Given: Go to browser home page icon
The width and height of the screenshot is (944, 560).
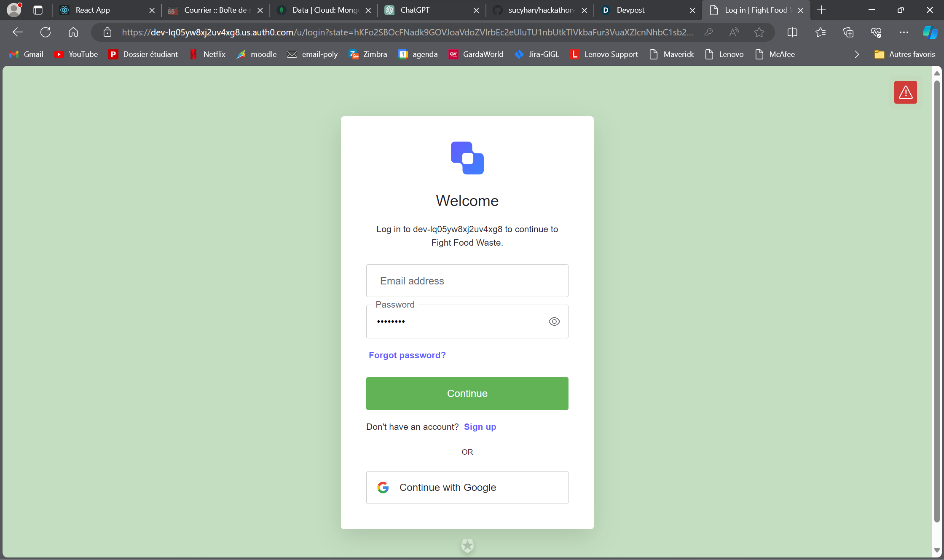Looking at the screenshot, I should (x=73, y=32).
